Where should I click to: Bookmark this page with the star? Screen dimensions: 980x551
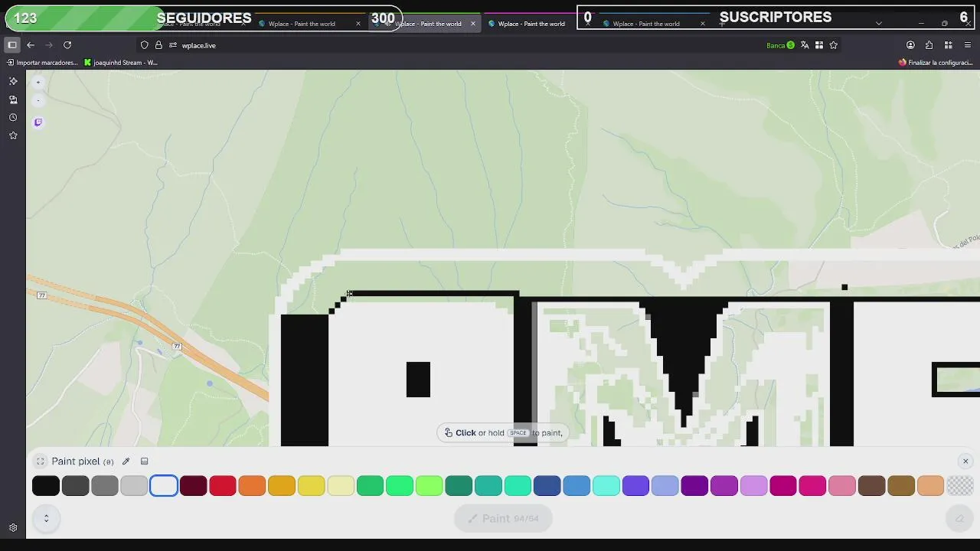pos(834,45)
